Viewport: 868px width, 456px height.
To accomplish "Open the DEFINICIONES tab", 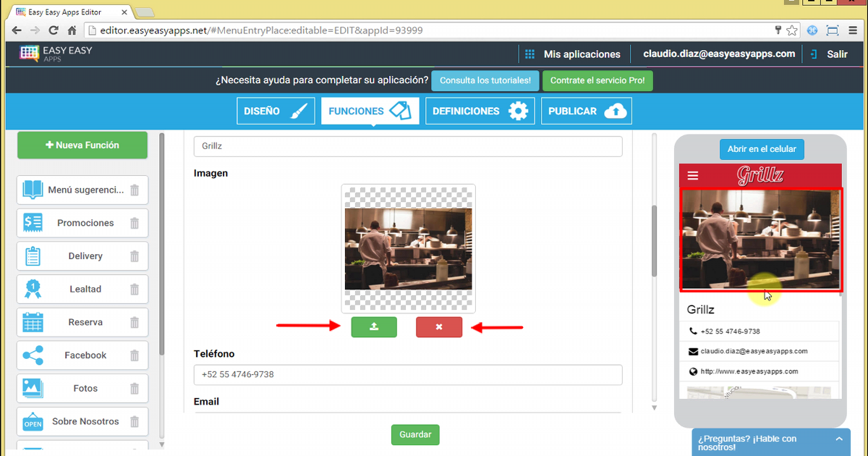I will coord(477,111).
